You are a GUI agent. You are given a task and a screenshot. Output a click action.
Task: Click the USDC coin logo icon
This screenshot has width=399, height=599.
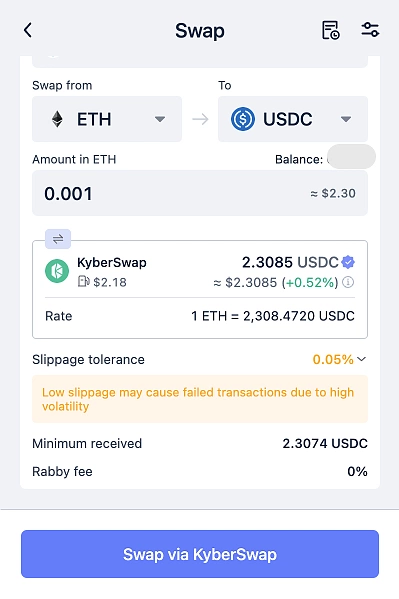click(x=243, y=119)
